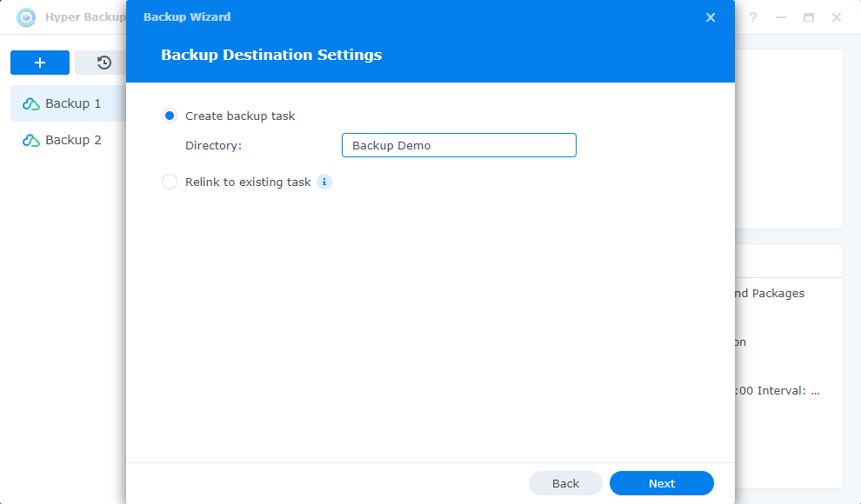Click Backup Destination Settings heading
The image size is (861, 504).
coord(271,55)
